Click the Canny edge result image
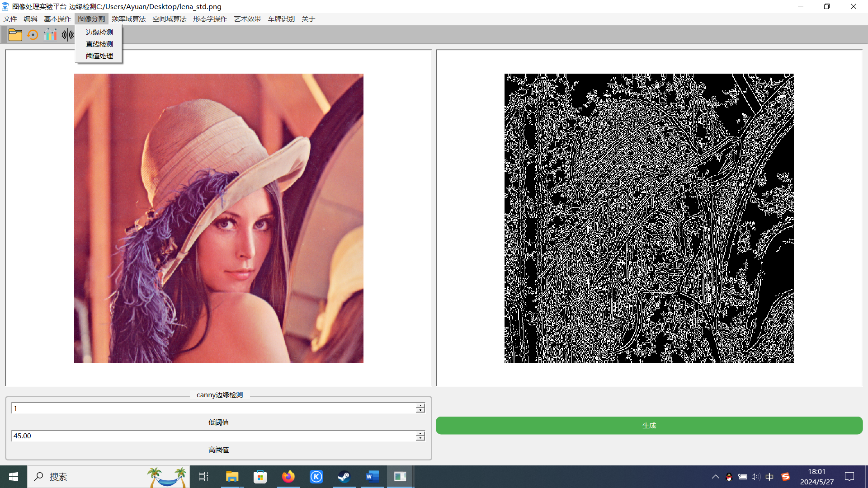The height and width of the screenshot is (488, 868). 649,218
